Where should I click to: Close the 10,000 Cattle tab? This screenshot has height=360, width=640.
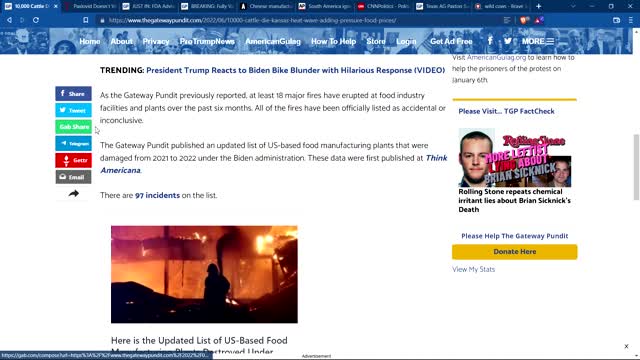[x=56, y=6]
